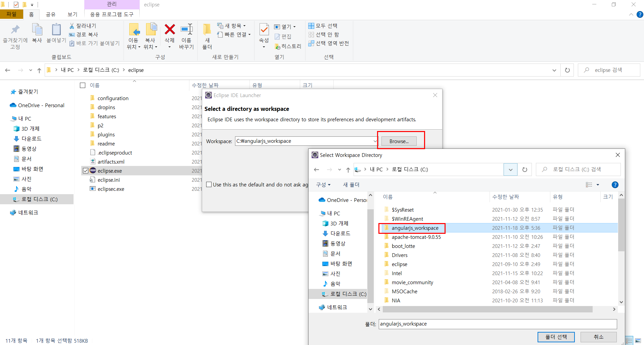Select the 홈 ribbon tab
The width and height of the screenshot is (644, 345).
coord(31,14)
